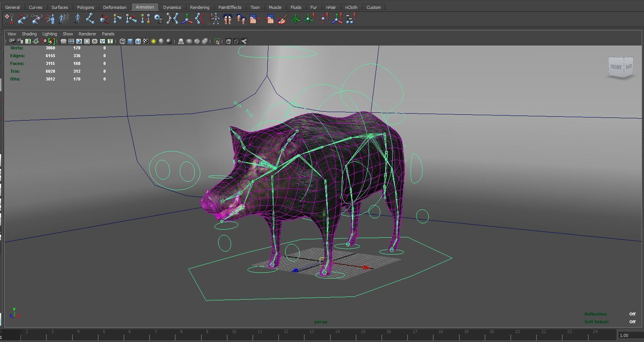Switch to the Dynamics shelf tab
The height and width of the screenshot is (342, 644).
pos(172,7)
